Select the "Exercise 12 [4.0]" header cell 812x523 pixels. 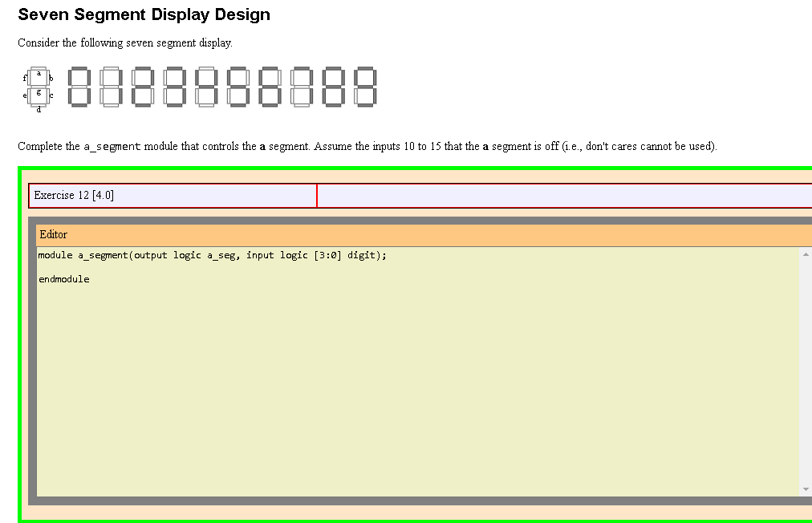(171, 195)
